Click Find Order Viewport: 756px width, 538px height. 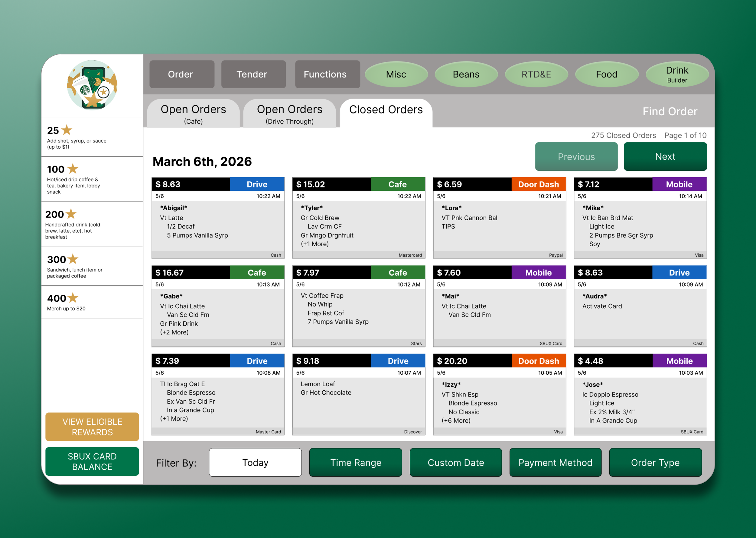tap(670, 111)
